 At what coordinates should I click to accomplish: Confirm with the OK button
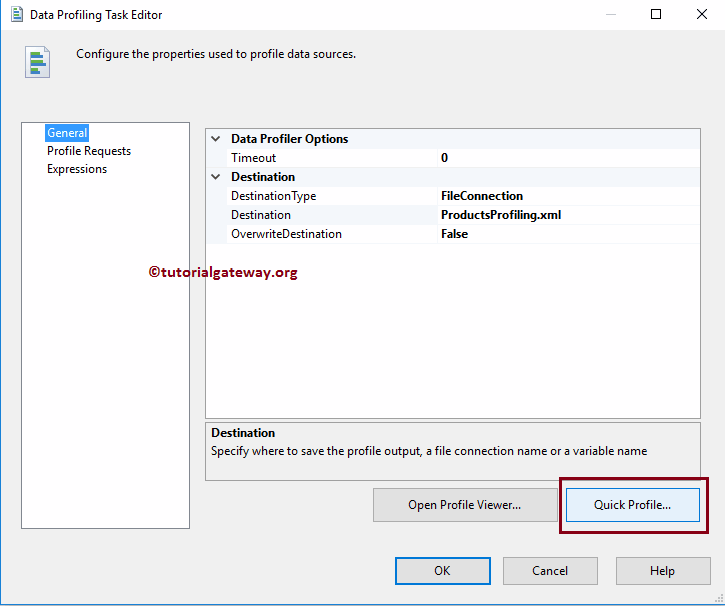coord(442,571)
